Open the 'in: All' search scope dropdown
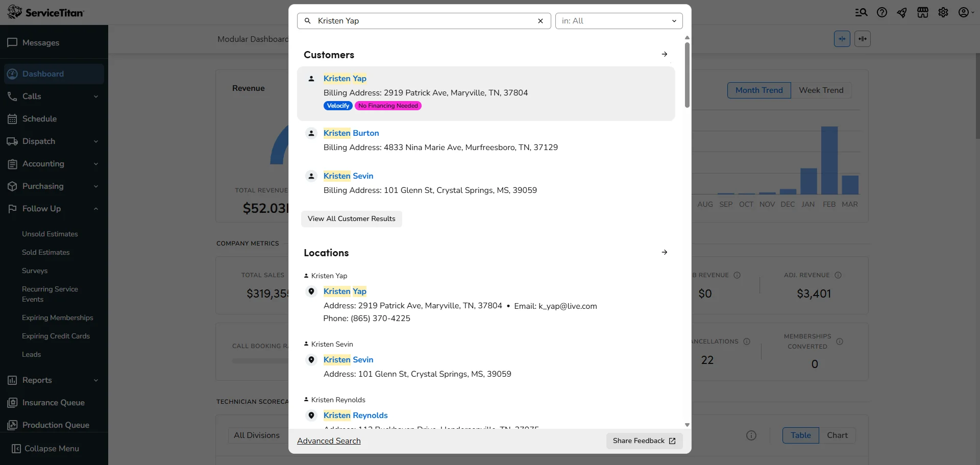This screenshot has width=980, height=465. 619,21
